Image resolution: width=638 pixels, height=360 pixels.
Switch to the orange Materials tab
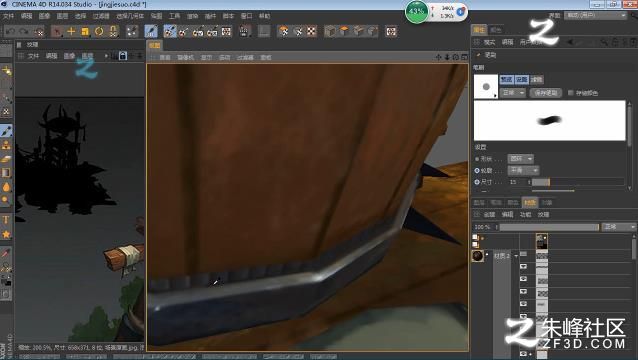click(x=530, y=202)
